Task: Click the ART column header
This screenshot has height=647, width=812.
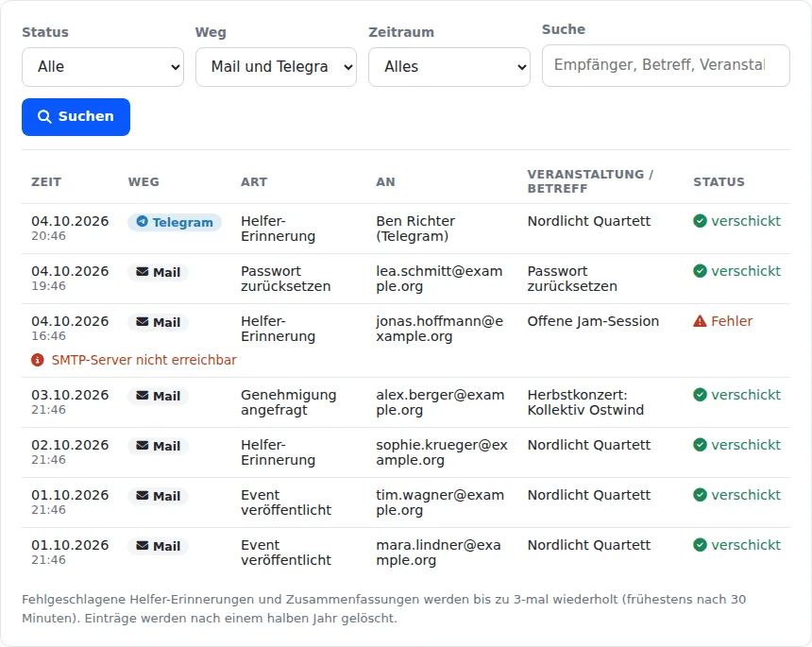Action: 254,182
